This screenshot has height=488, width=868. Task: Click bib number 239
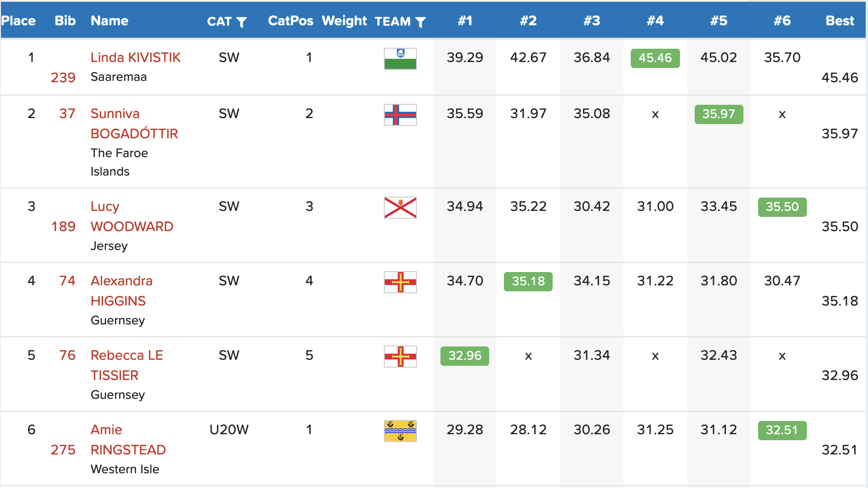[x=63, y=77]
